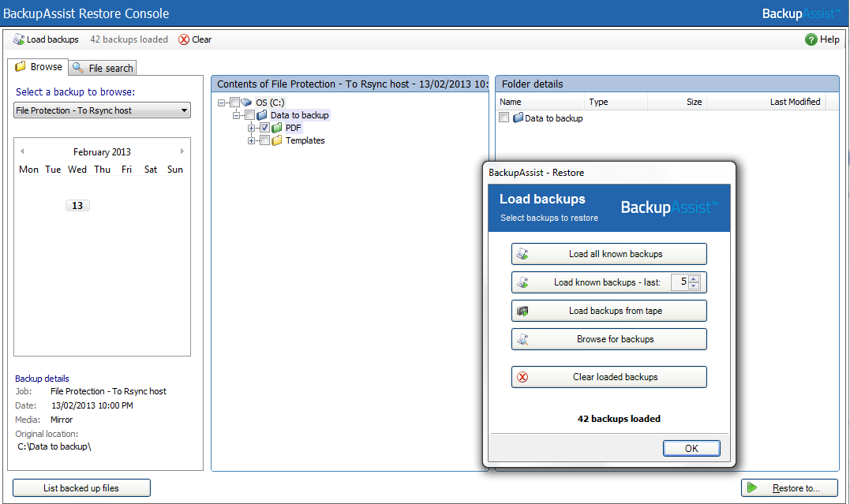The width and height of the screenshot is (850, 504).
Task: Click Clear loaded backups button
Action: pos(608,377)
